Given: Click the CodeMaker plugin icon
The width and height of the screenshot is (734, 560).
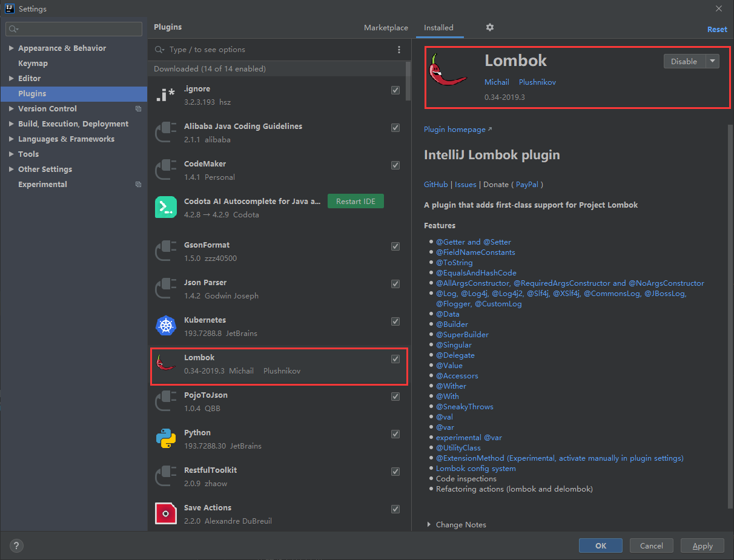Looking at the screenshot, I should point(165,170).
